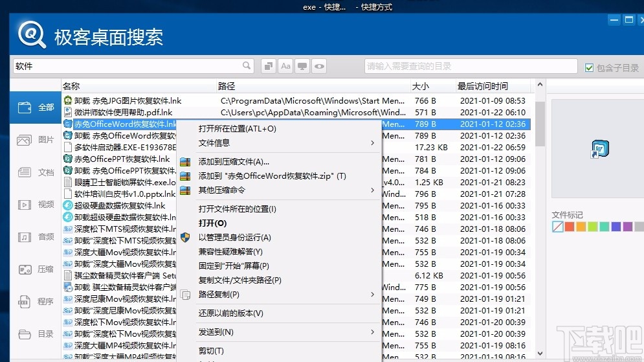Click the icon of 多软件启动器.EXE file
This screenshot has width=644, height=362.
tap(68, 147)
